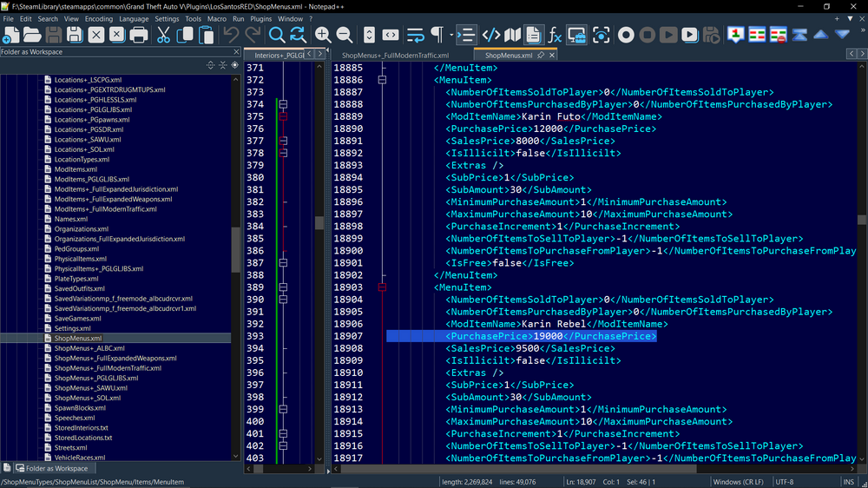
Task: Click the Save All toolbar icon
Action: point(75,36)
